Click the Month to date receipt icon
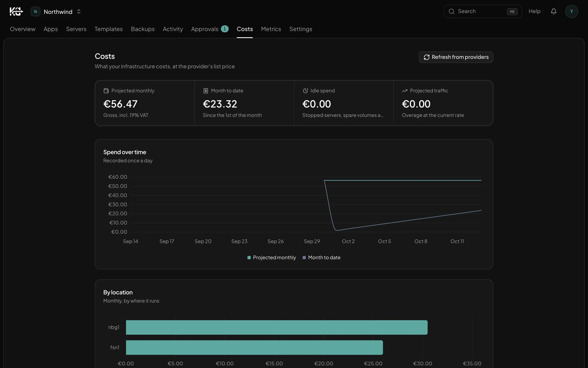 click(x=206, y=91)
